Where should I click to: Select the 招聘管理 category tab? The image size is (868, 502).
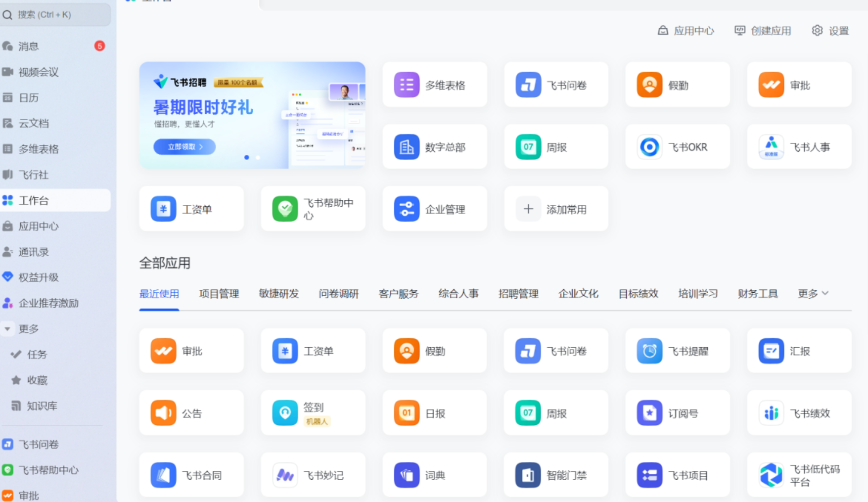pyautogui.click(x=518, y=294)
